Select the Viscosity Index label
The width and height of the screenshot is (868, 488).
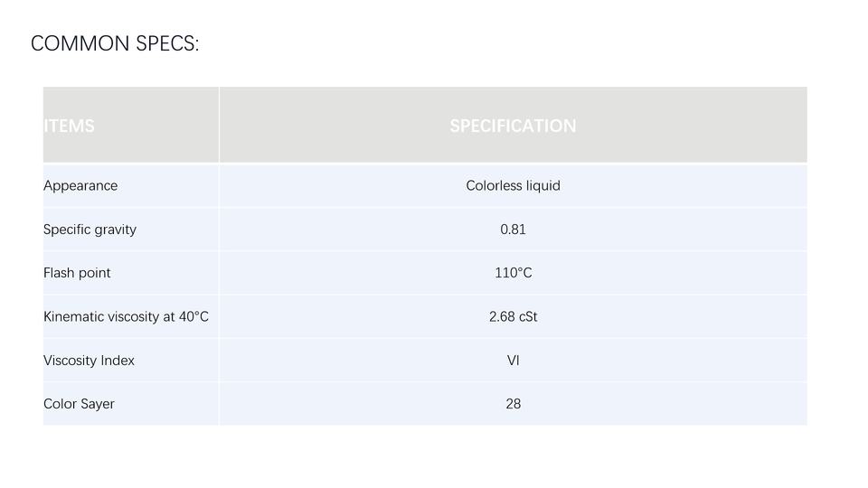click(x=90, y=361)
